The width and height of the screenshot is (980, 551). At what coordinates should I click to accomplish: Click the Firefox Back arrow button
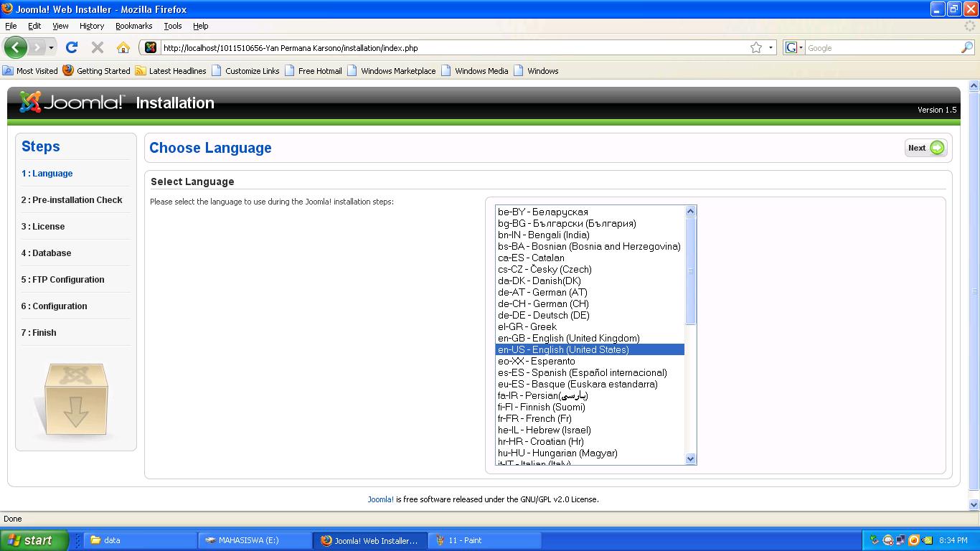pyautogui.click(x=15, y=47)
